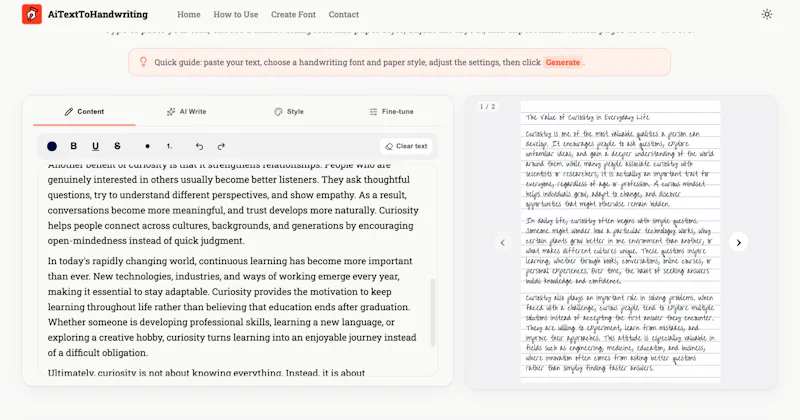Viewport: 800px width, 420px height.
Task: Click the handwritten page preview image
Action: 620,241
